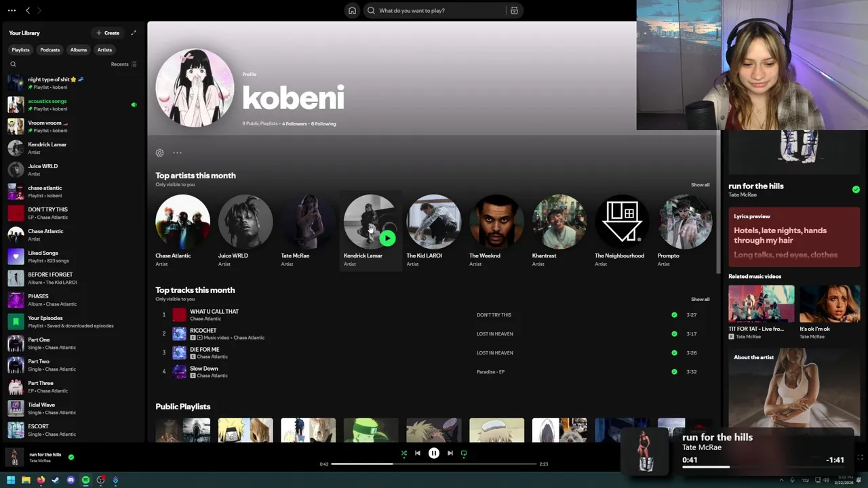Open the Juice WRLD artist card
Viewport: 868px width, 488px height.
click(245, 230)
